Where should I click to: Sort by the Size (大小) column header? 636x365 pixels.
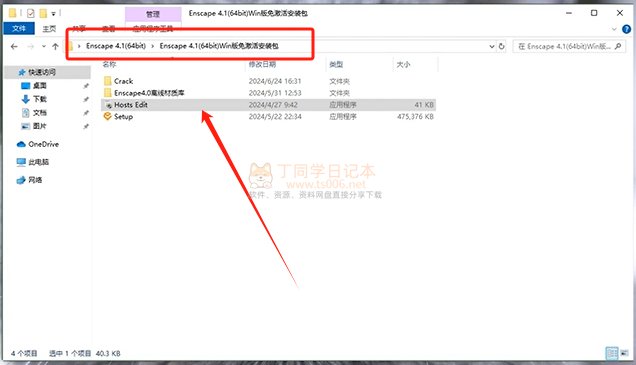(x=403, y=64)
